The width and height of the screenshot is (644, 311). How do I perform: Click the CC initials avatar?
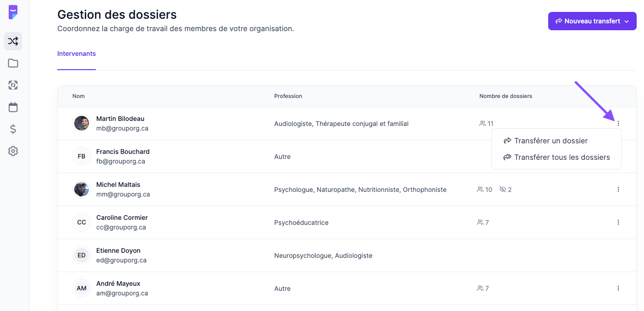(x=82, y=222)
